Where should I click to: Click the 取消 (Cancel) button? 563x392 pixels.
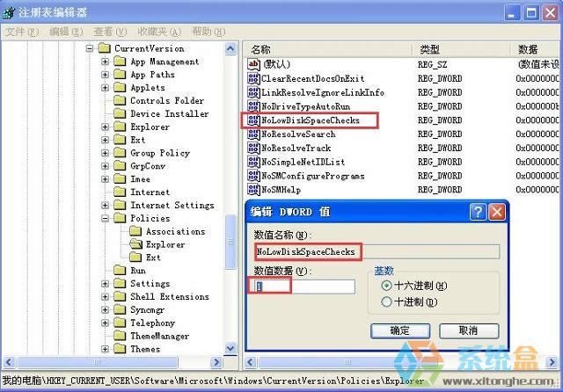coord(469,330)
